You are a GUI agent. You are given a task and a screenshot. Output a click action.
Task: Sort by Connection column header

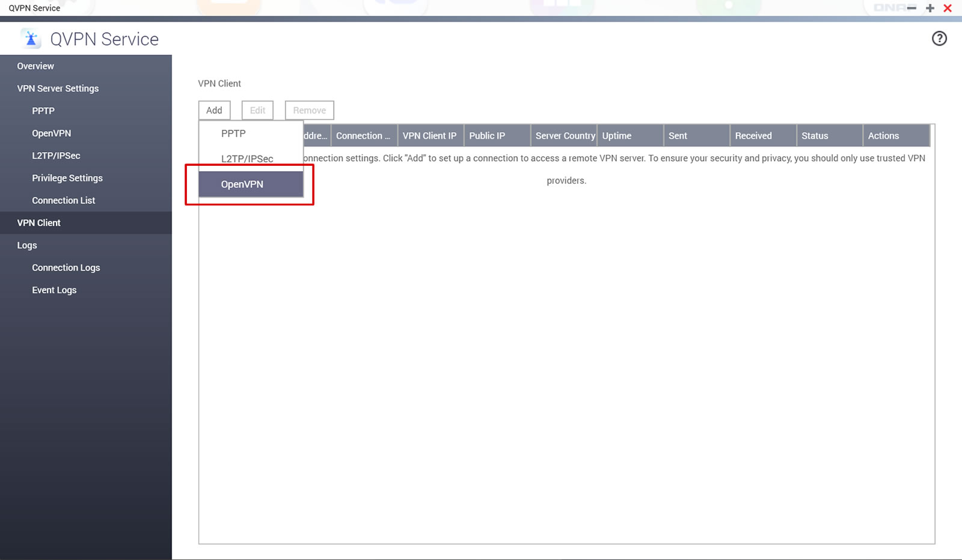pos(364,136)
